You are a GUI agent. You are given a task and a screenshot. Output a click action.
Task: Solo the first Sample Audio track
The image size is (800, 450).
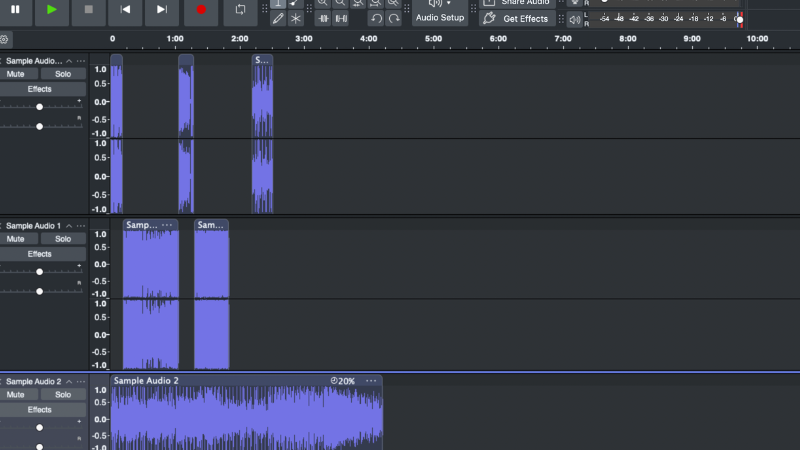click(x=63, y=74)
